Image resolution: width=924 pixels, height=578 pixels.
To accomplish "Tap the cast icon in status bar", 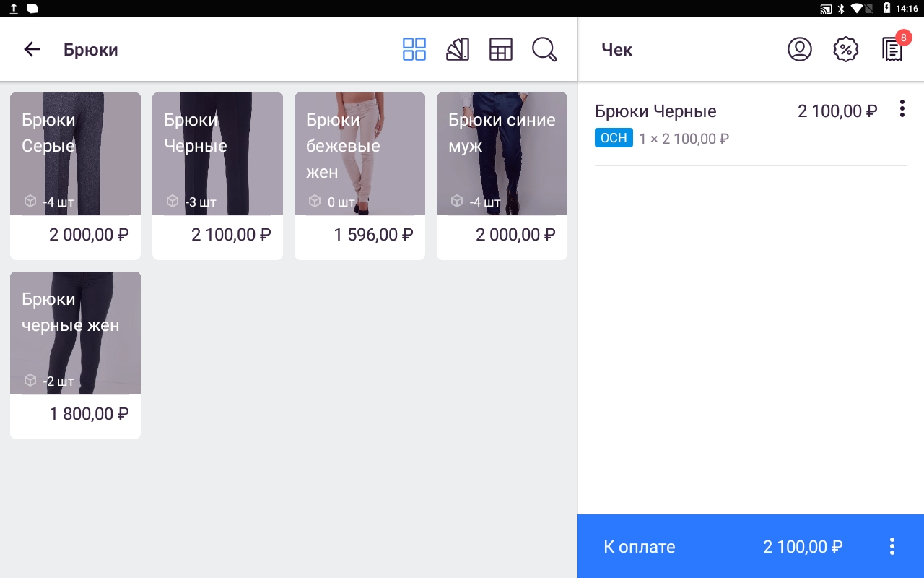I will tap(826, 9).
